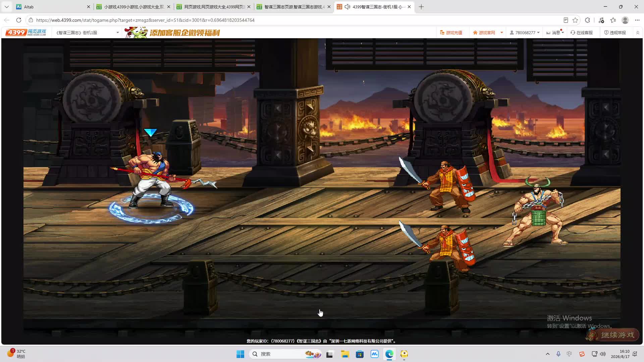
Task: Expand the 游戏官网 dropdown arrow
Action: (x=502, y=33)
